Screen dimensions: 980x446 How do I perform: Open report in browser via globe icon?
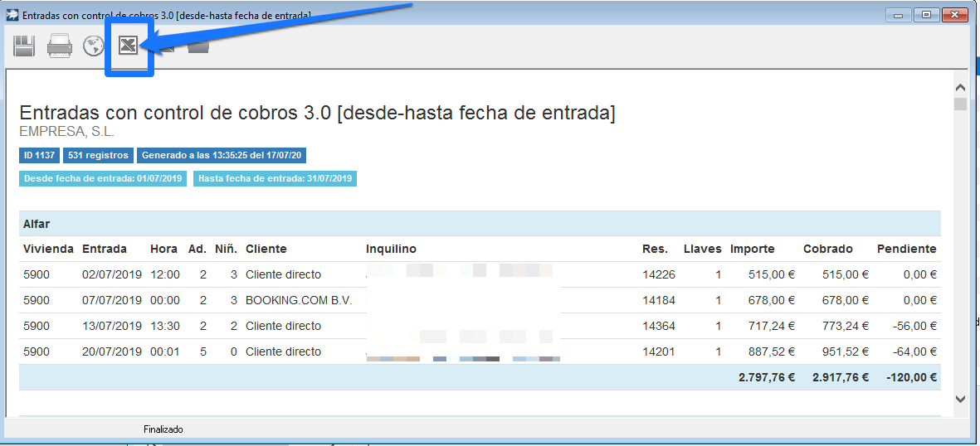[94, 46]
